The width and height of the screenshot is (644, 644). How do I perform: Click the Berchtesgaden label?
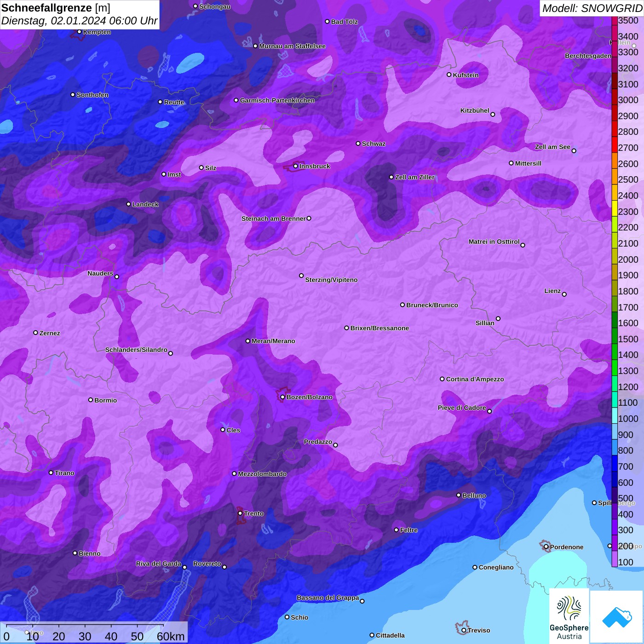click(x=588, y=56)
